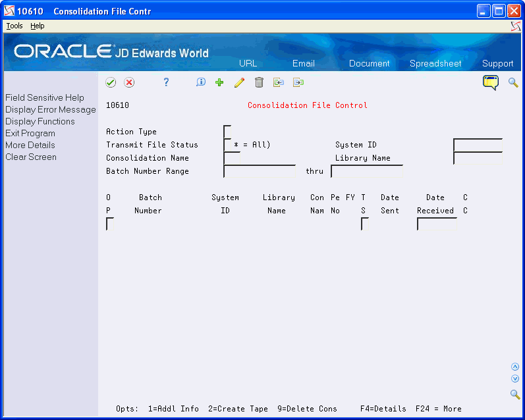Click the bottom-right magnifier icon
525x420 pixels.
515,394
